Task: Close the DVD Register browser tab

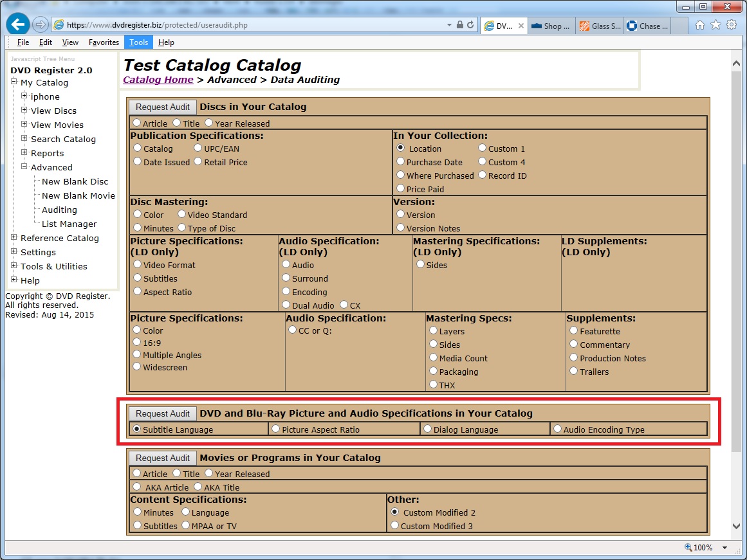Action: click(521, 26)
